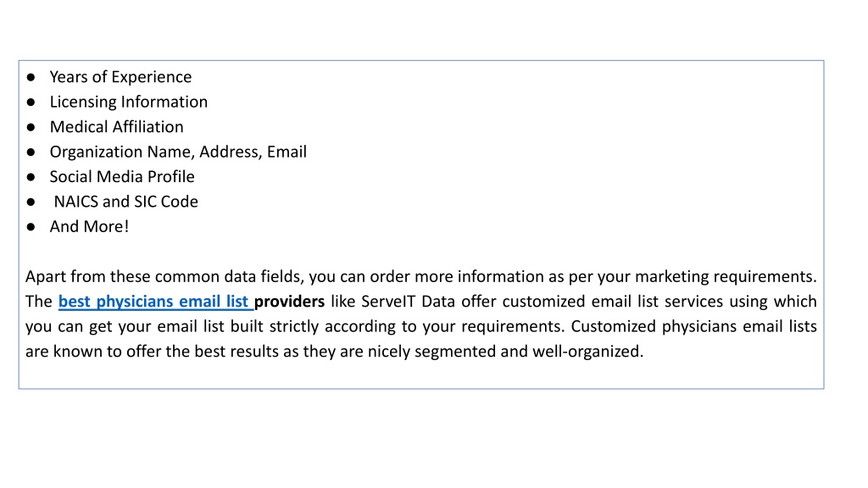Click the bullet dot beside Years of Experience
This screenshot has width=868, height=488.
31,77
